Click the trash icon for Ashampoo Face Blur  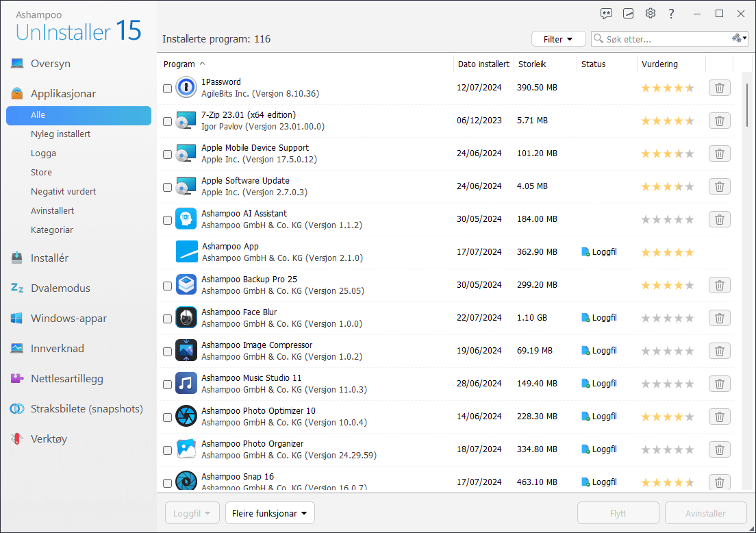[x=719, y=318]
